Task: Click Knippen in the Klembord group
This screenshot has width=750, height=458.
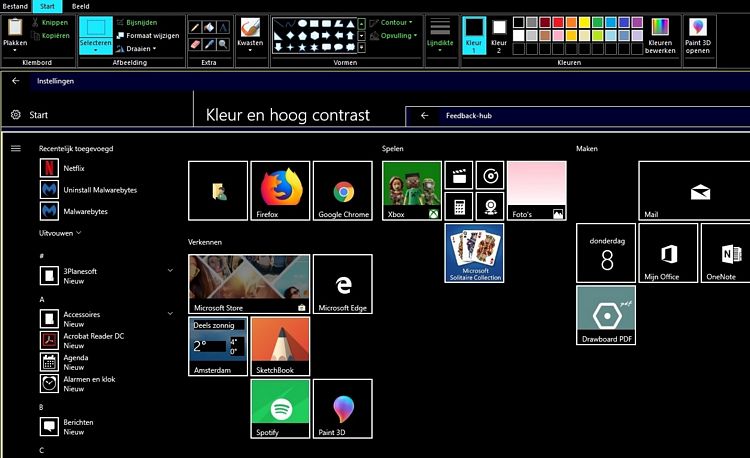Action: coord(50,22)
